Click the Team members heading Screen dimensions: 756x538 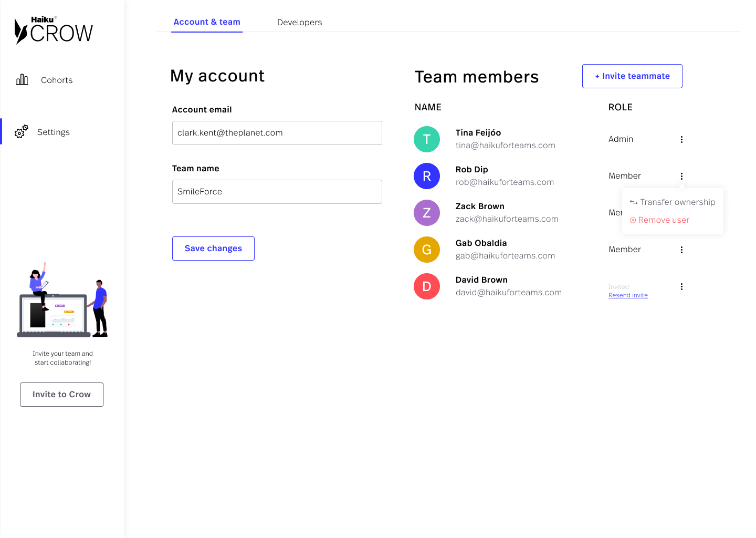pyautogui.click(x=477, y=77)
